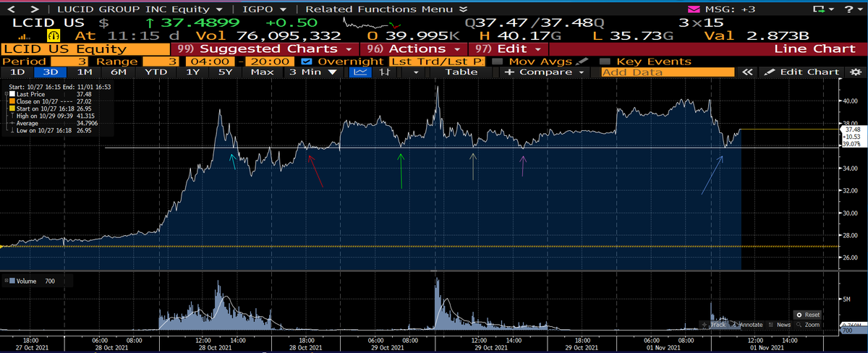Click the Reset chart button
The width and height of the screenshot is (868, 353).
tap(808, 315)
